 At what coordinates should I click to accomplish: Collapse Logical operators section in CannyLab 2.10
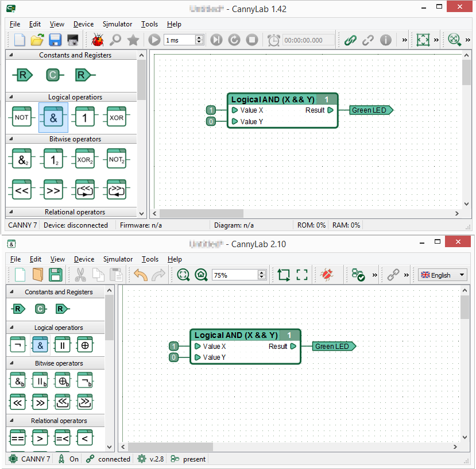(x=12, y=328)
